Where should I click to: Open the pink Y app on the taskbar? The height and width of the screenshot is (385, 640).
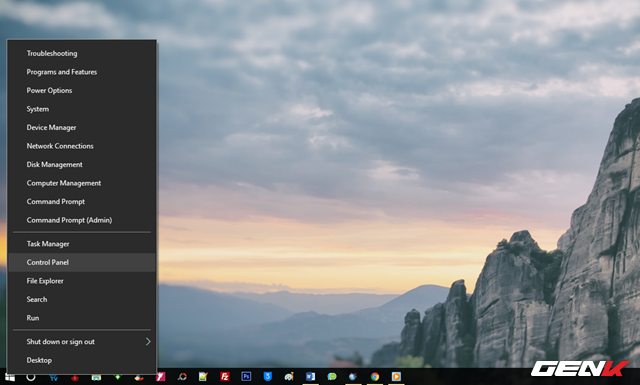pos(160,376)
